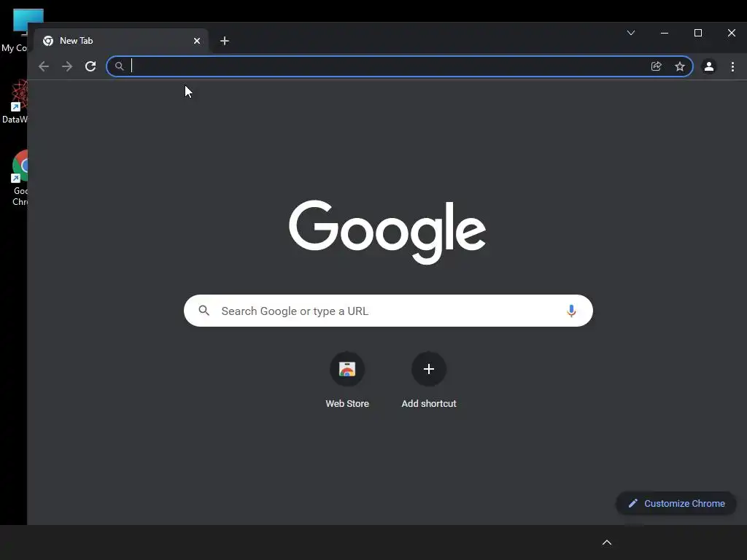Screen dimensions: 747x560
Task: Click the magnifier icon in the address bar
Action: coord(120,66)
